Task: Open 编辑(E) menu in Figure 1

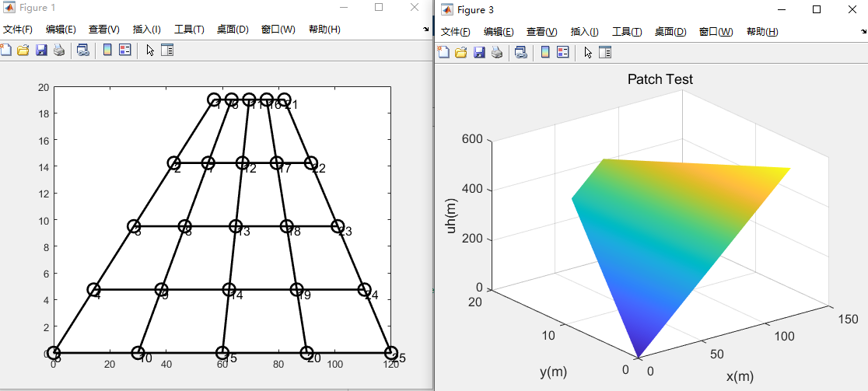Action: pos(61,30)
